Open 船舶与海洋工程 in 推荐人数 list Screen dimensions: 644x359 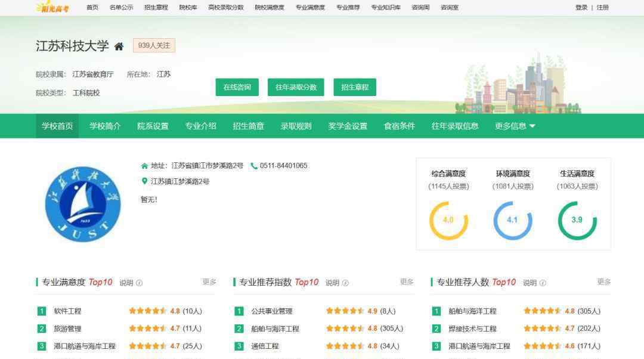tap(472, 311)
